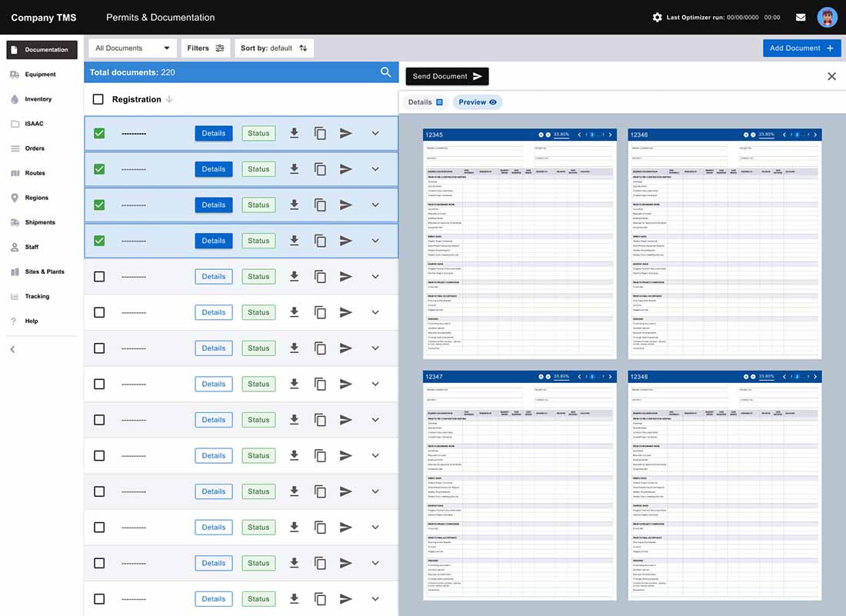Uncheck the third document row checkbox
This screenshot has height=616, width=846.
point(99,205)
